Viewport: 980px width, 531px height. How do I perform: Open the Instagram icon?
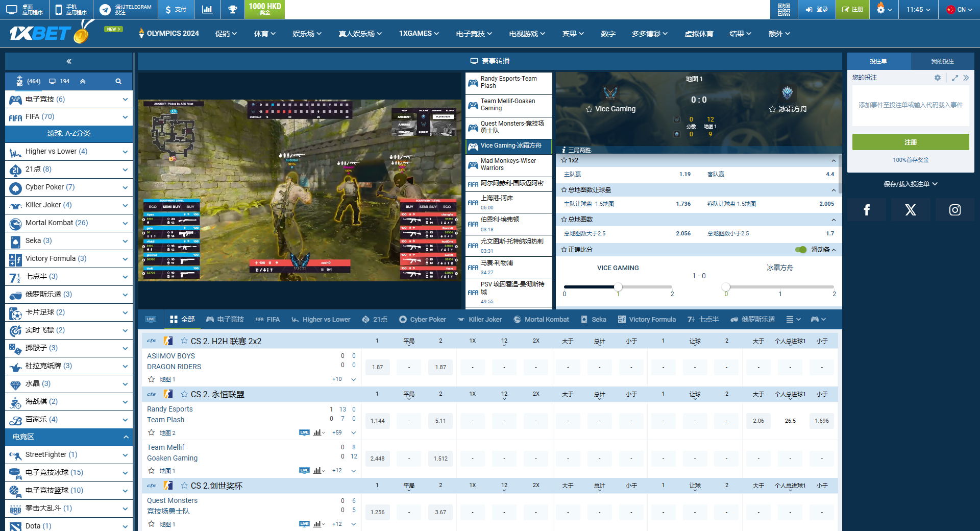tap(955, 210)
